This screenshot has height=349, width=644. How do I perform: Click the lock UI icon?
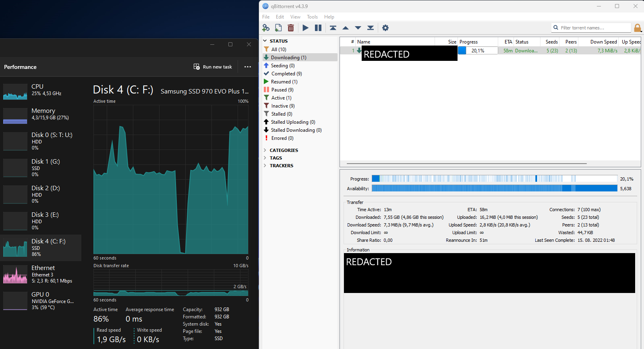click(638, 28)
